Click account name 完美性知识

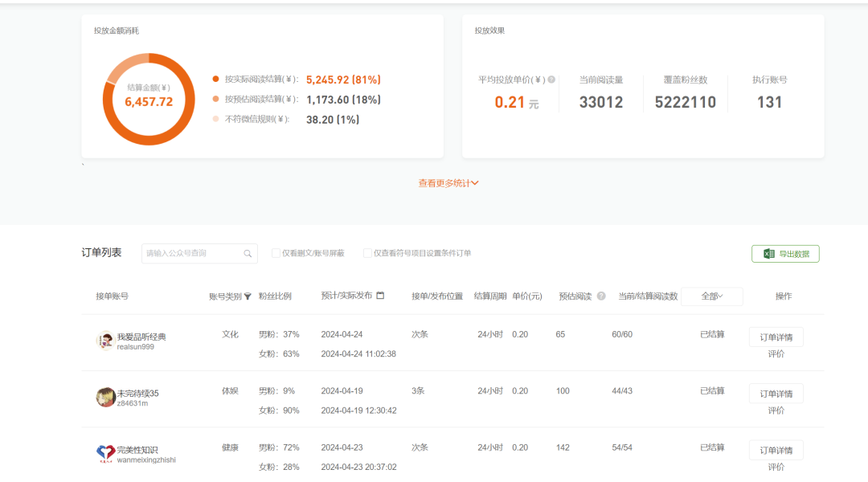[x=137, y=449]
